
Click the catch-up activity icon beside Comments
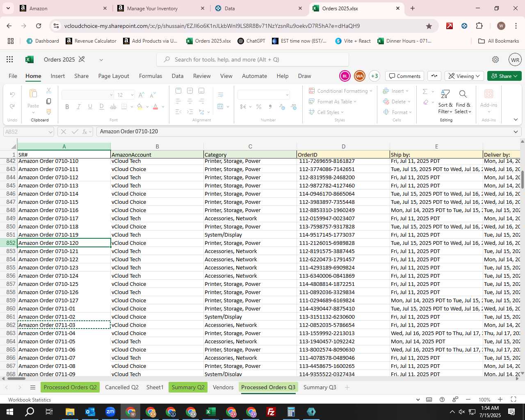[x=434, y=76]
